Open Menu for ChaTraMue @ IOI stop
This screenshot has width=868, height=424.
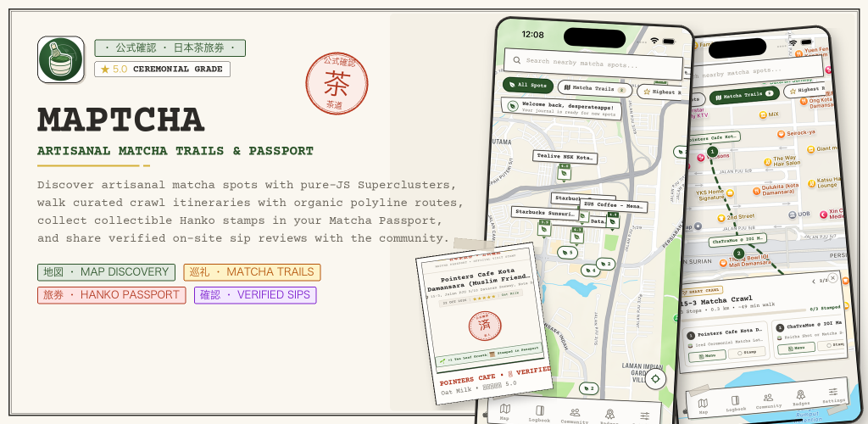click(796, 349)
